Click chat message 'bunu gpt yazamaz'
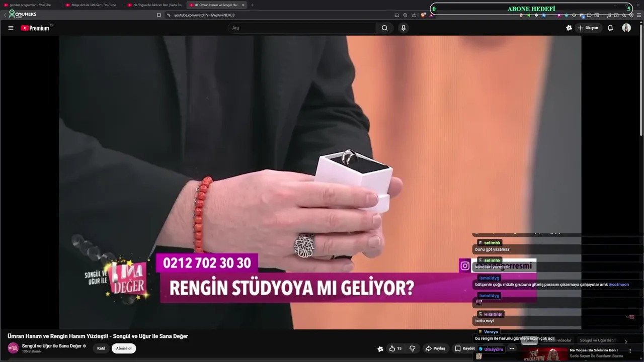 492,249
